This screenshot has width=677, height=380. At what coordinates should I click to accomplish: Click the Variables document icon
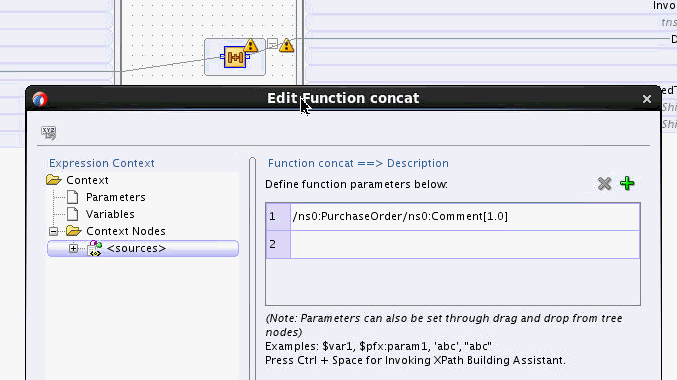pos(73,214)
